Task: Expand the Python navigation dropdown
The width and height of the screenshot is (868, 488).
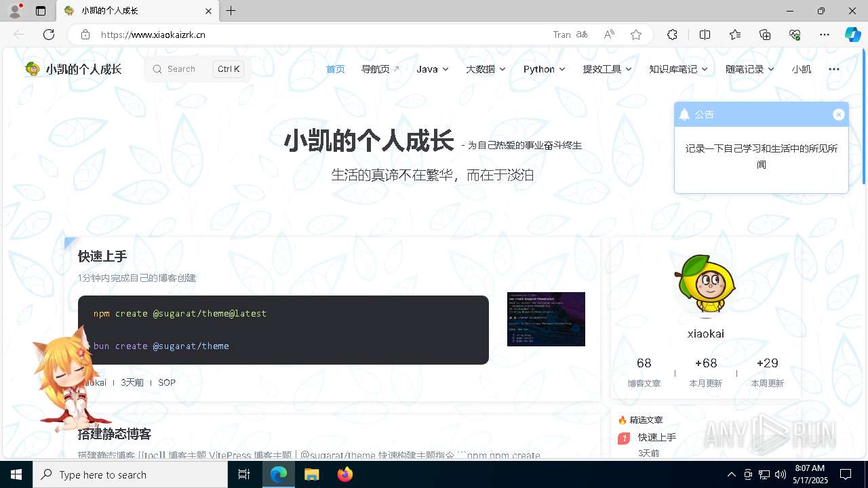Action: pos(545,69)
